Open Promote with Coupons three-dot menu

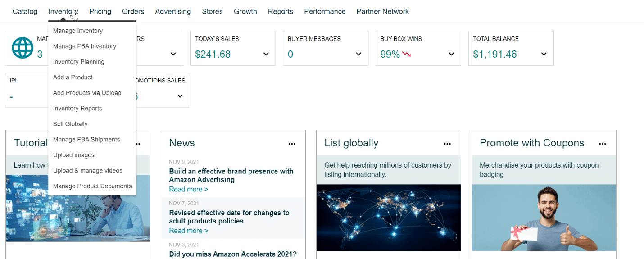click(x=603, y=144)
